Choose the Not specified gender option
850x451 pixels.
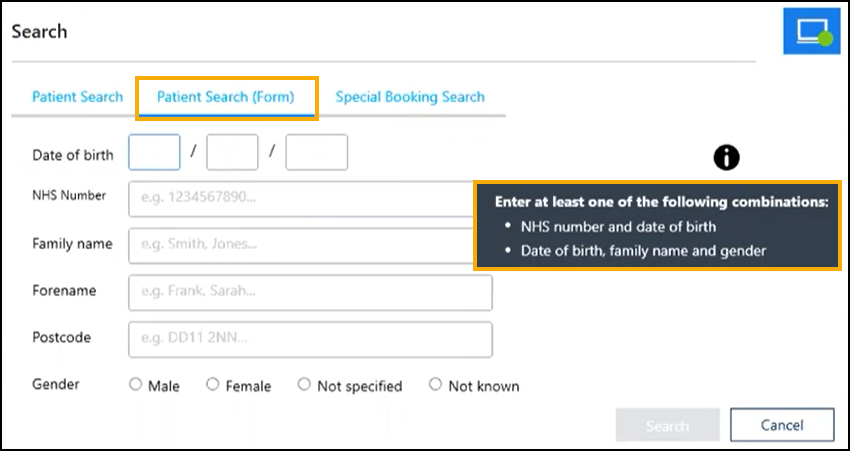pos(304,385)
